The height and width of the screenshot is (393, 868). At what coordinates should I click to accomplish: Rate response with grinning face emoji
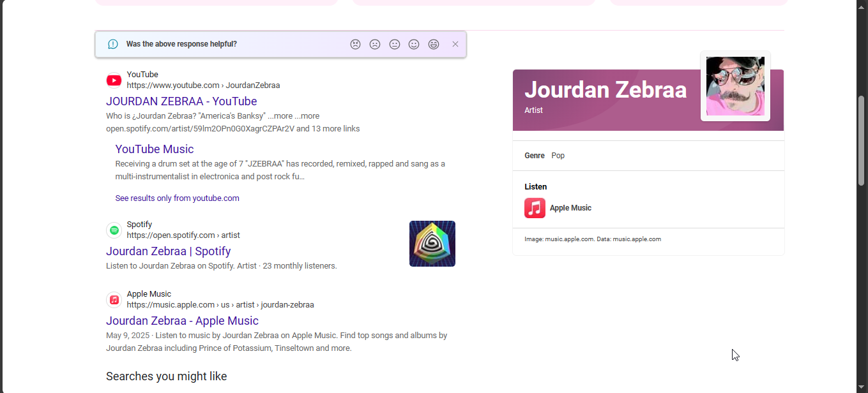click(434, 44)
